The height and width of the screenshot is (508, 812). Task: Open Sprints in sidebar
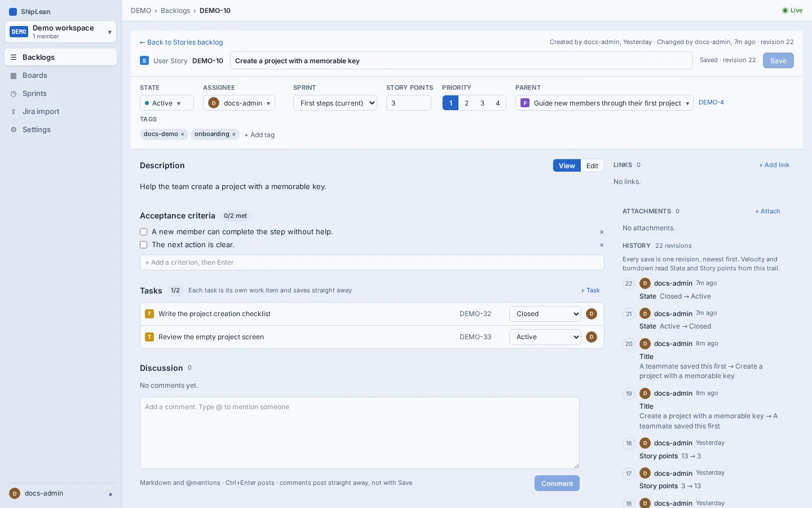(x=61, y=94)
